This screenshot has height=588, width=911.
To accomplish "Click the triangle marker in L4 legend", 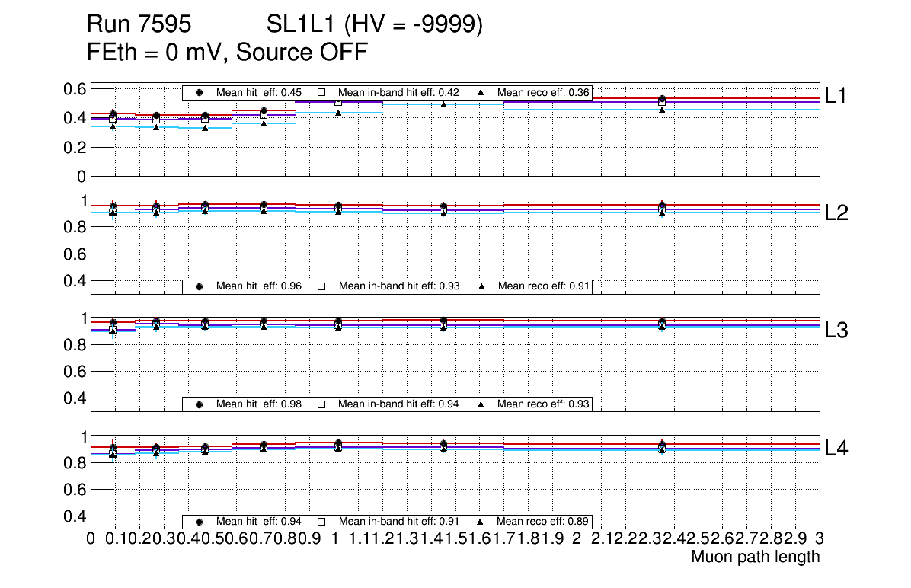I will [x=481, y=522].
